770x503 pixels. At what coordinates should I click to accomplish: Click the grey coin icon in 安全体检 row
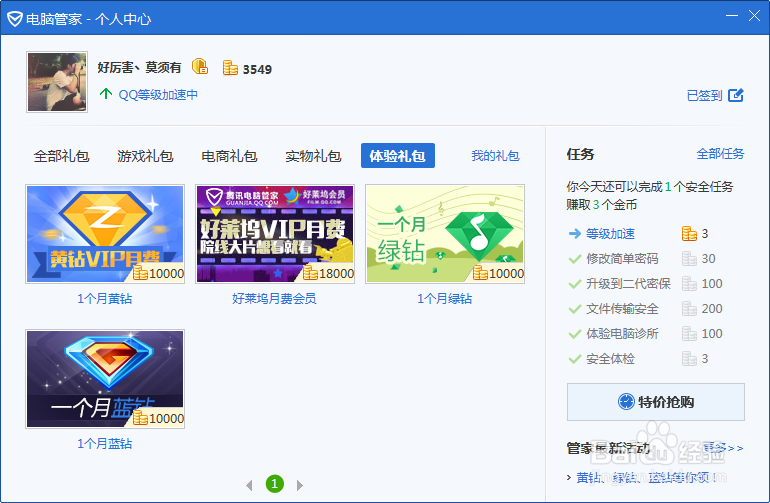click(689, 359)
